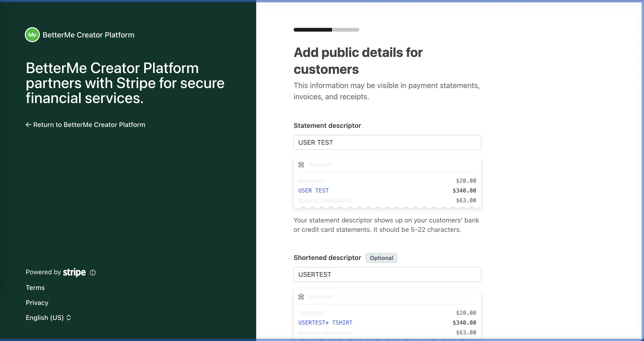Click the Powered by text
The height and width of the screenshot is (341, 644).
pos(43,272)
